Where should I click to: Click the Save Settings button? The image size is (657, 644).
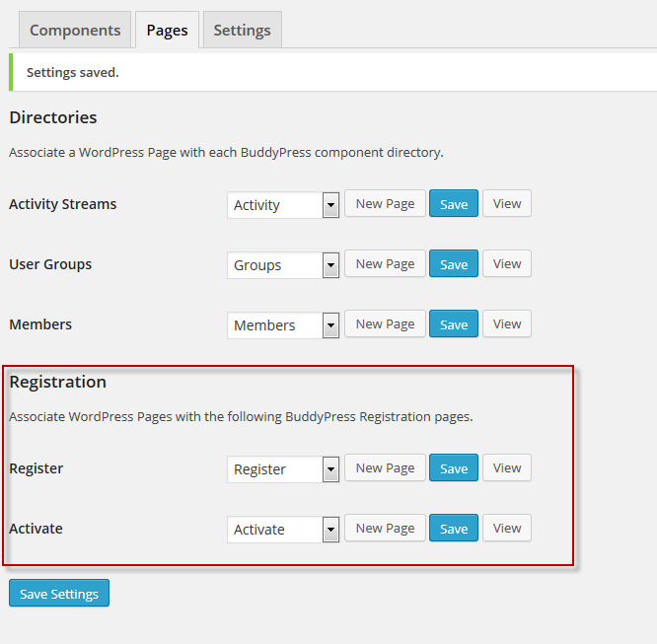[59, 594]
